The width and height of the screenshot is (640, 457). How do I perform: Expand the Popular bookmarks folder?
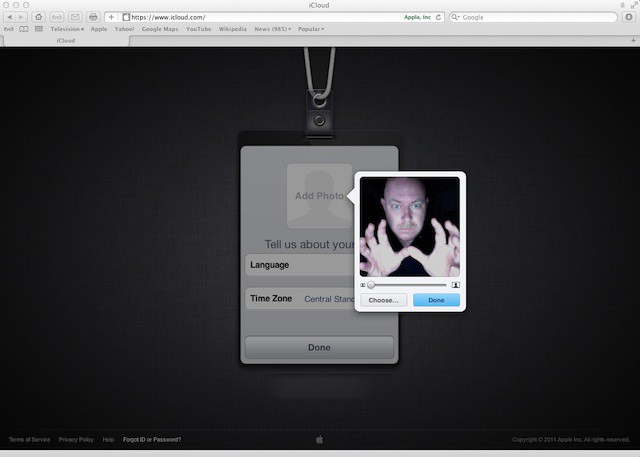311,29
